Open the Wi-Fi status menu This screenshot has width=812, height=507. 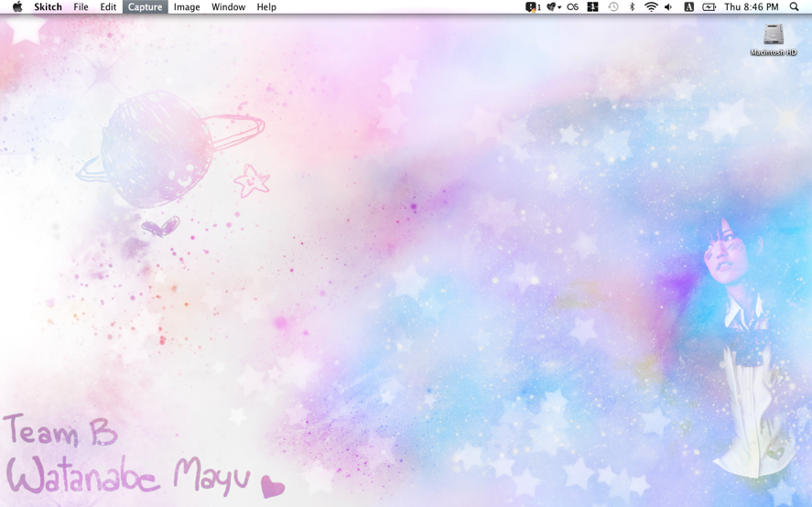coord(651,6)
